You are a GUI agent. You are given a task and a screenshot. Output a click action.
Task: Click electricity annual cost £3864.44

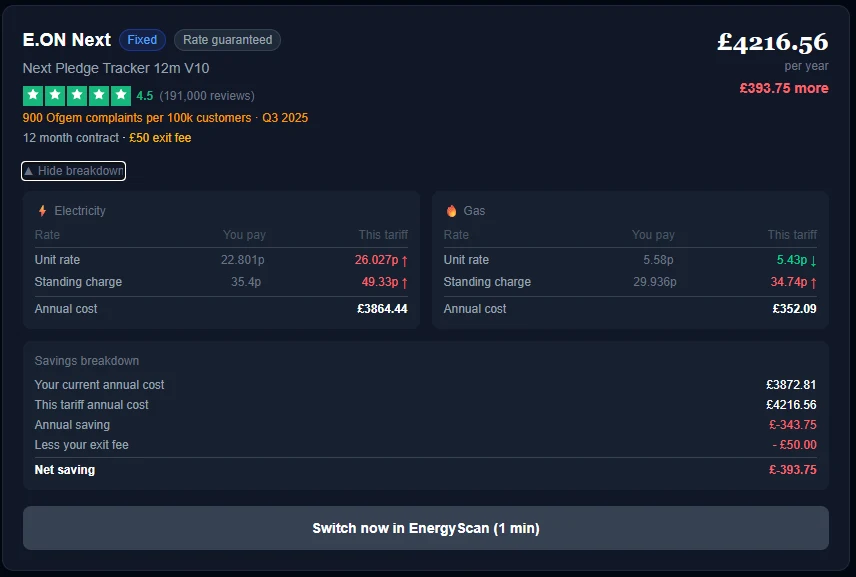pyautogui.click(x=382, y=309)
